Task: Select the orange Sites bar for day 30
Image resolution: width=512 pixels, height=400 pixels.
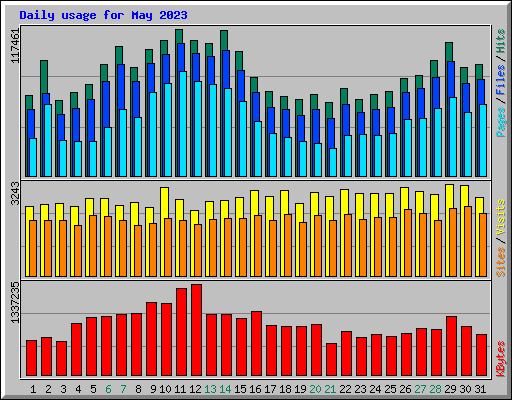Action: tap(468, 241)
